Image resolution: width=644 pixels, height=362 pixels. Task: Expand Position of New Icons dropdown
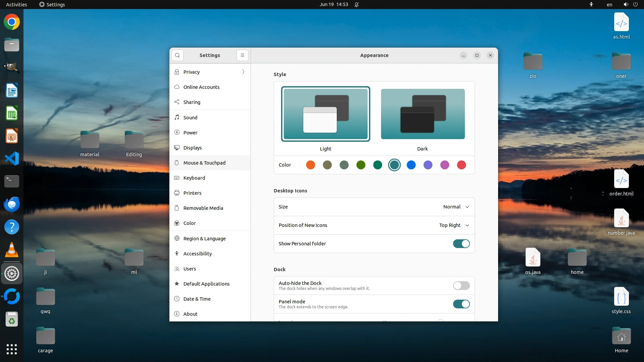tap(454, 225)
